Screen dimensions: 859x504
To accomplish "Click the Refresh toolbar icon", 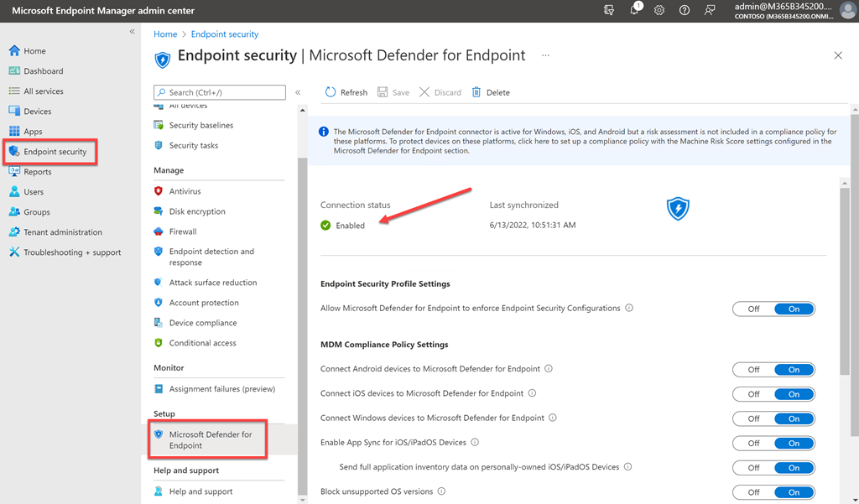I will [x=331, y=92].
